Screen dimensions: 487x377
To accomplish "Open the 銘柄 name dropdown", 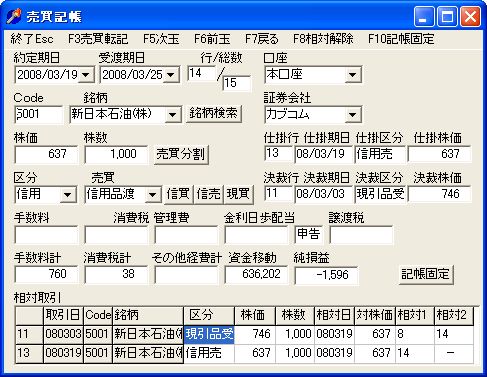I will click(173, 115).
